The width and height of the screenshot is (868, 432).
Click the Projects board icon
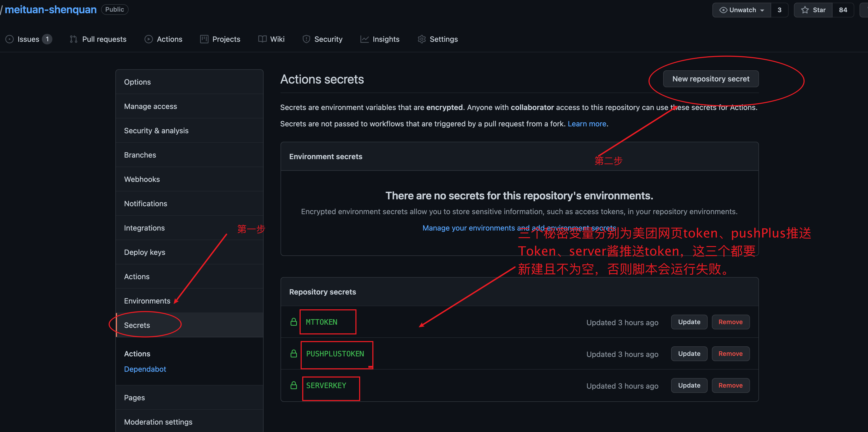point(204,39)
